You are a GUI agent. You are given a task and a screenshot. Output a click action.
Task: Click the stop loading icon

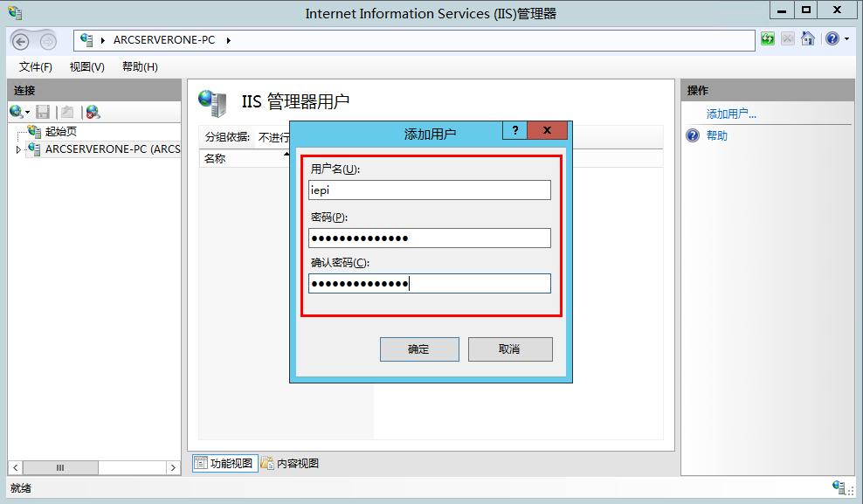[x=788, y=39]
